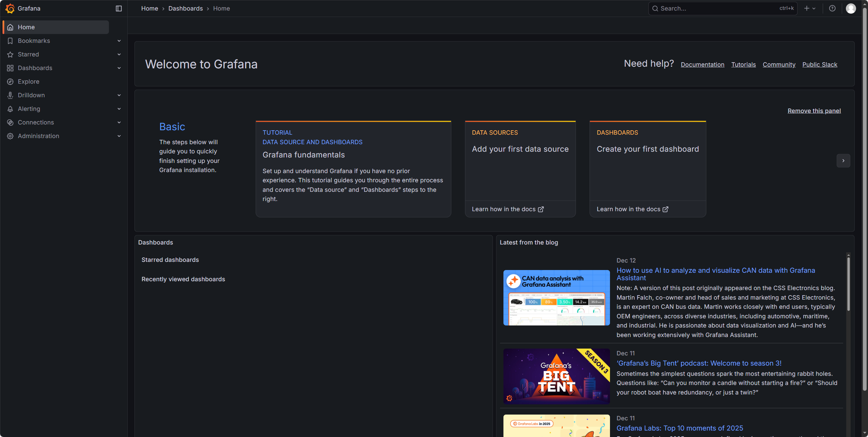
Task: Open Home in the sidebar menu
Action: pos(56,27)
